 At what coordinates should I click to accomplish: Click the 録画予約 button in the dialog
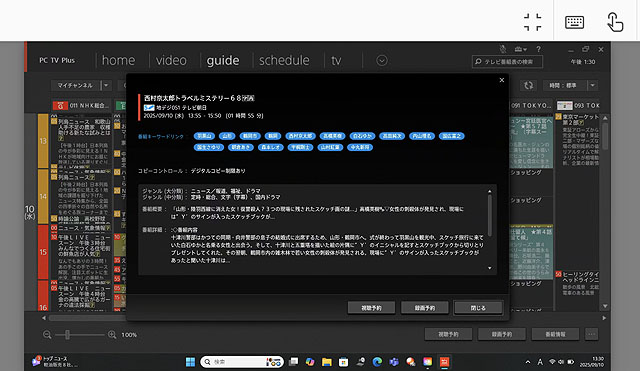424,308
